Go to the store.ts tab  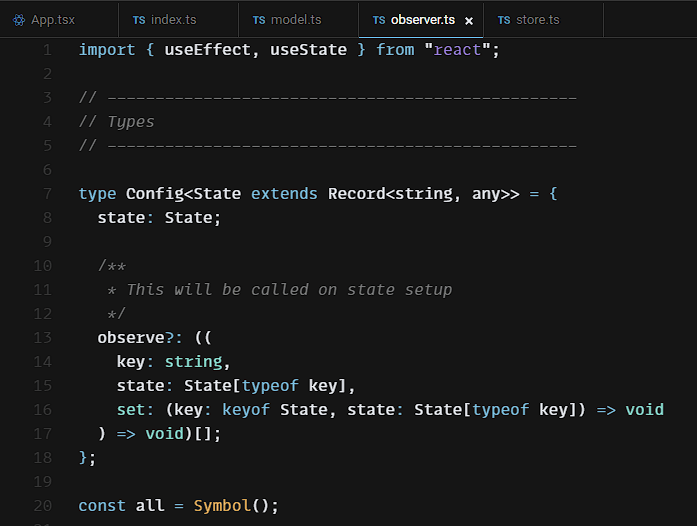coord(538,20)
